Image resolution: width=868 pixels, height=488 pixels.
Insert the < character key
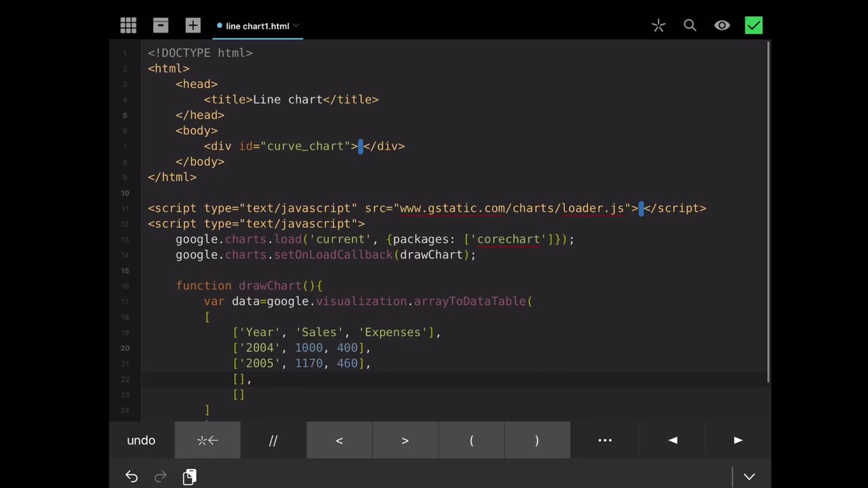click(339, 441)
